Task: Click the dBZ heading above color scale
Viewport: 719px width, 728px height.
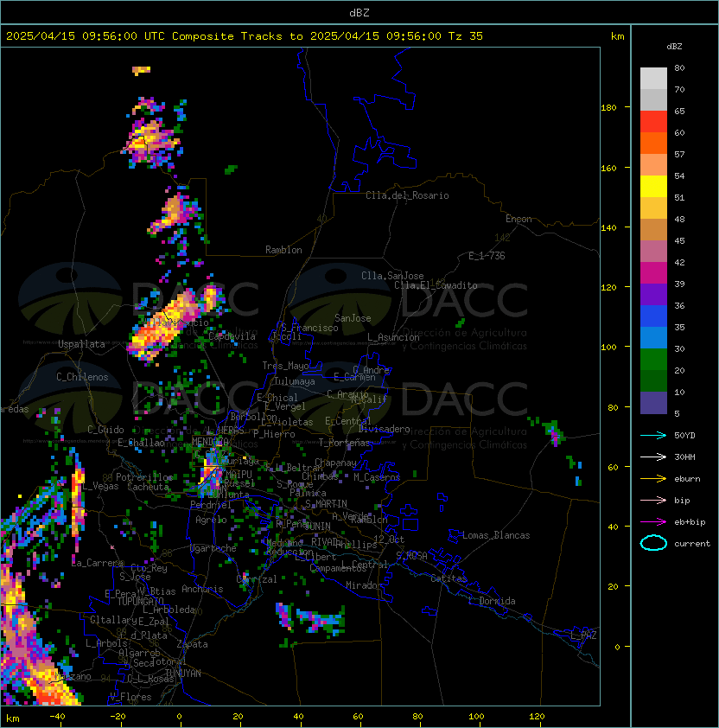Action: point(674,47)
